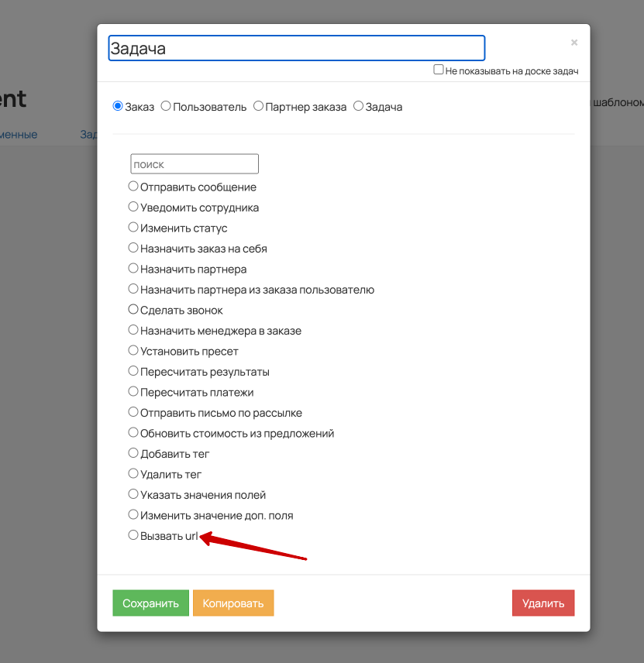Click the green 'Сохранить' button
The height and width of the screenshot is (663, 644).
150,603
